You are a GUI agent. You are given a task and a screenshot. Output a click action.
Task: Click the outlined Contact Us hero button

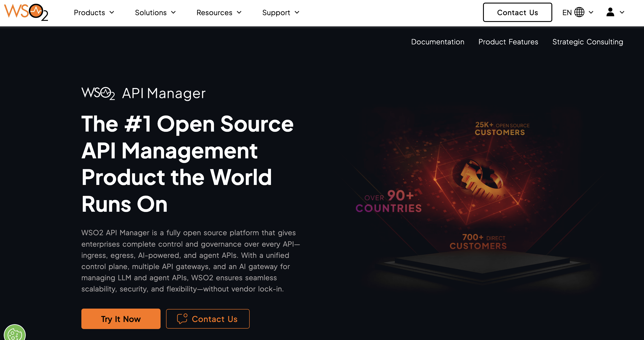pos(207,318)
